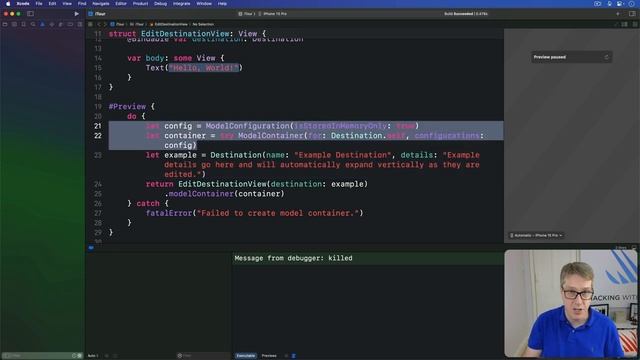Open the editor options icon in jump bar
The width and height of the screenshot is (640, 360).
coord(625,24)
